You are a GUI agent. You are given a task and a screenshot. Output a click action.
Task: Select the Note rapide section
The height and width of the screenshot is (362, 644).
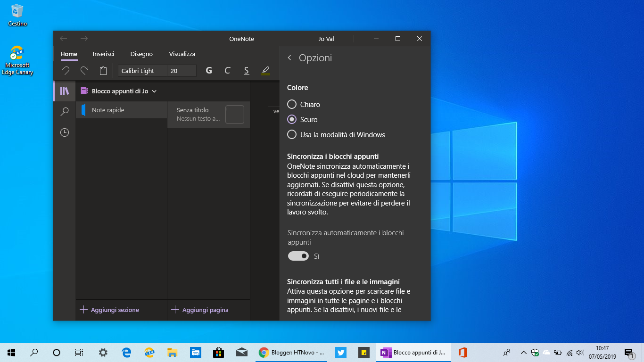click(122, 110)
